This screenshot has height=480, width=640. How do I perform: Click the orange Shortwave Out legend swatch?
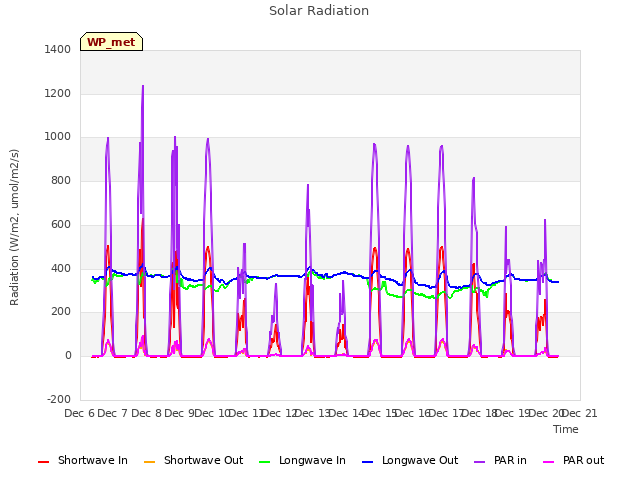(x=149, y=462)
